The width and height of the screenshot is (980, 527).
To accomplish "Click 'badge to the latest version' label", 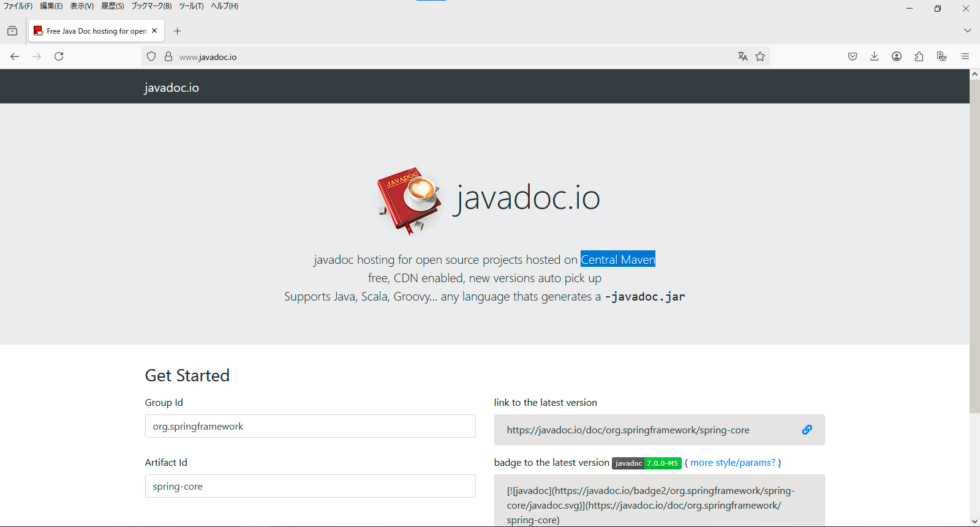I will point(552,462).
